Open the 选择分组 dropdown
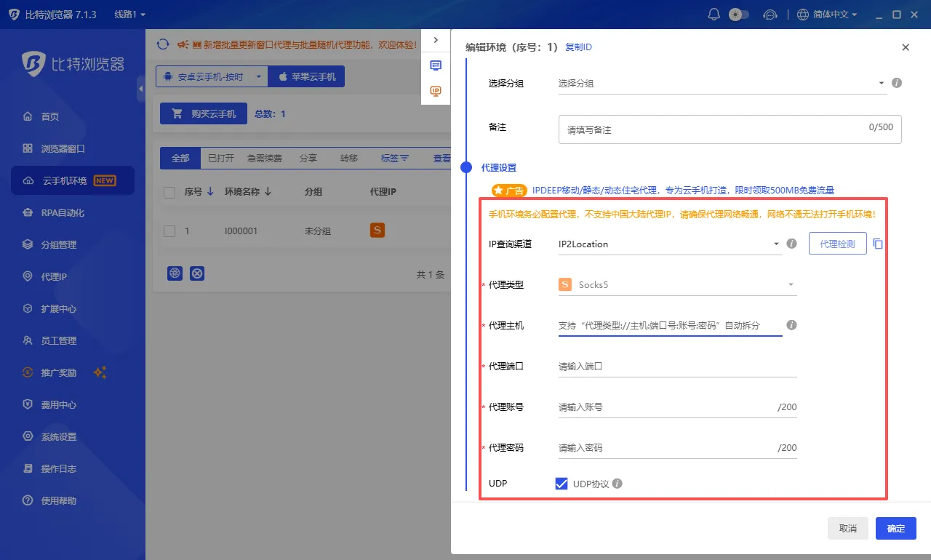 [x=722, y=83]
